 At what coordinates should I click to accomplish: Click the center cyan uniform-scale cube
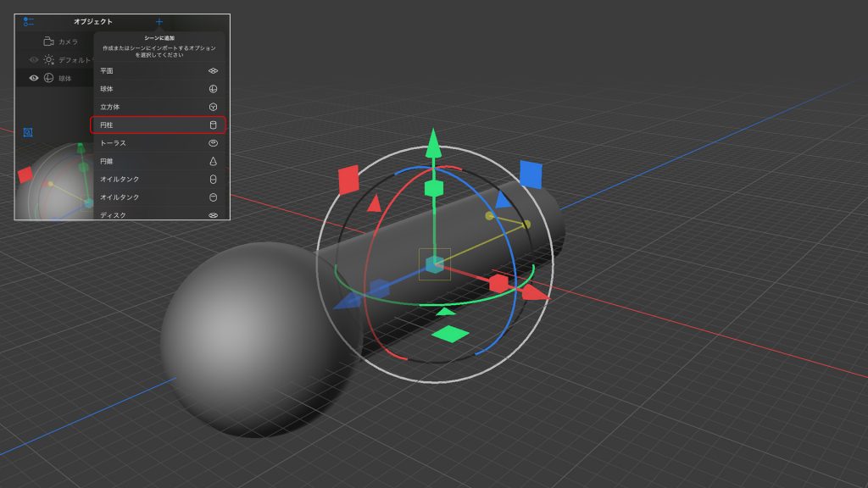point(435,264)
